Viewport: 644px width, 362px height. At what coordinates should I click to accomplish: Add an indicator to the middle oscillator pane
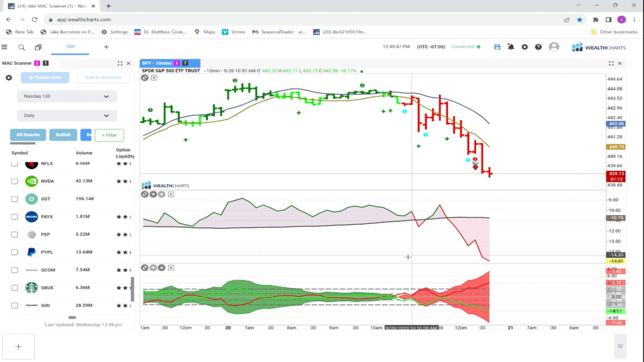(171, 194)
